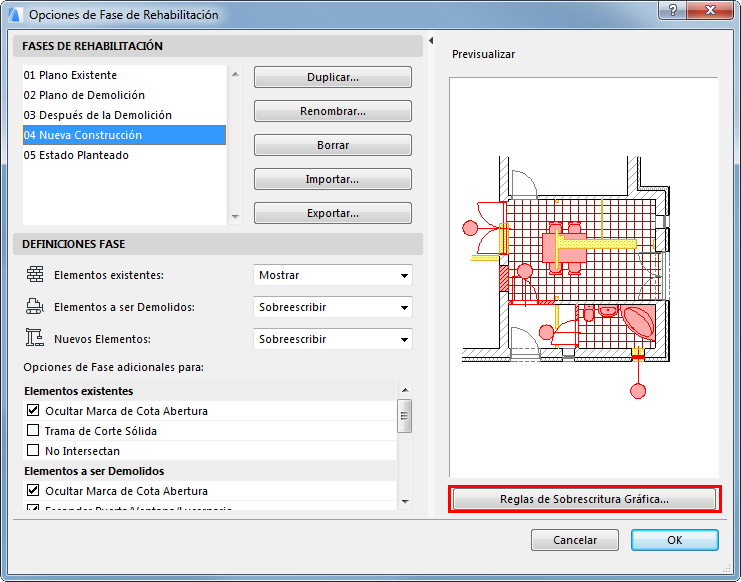
Task: Click the Borrar button
Action: click(333, 145)
